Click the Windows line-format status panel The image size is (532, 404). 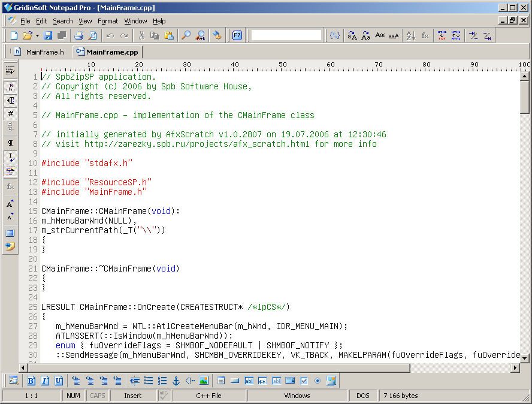297,396
